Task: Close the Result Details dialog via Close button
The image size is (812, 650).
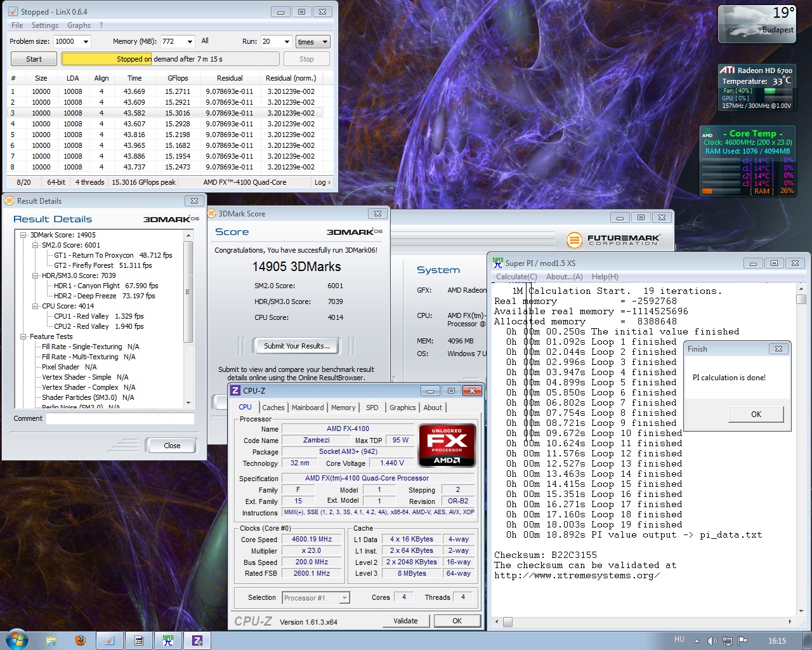Action: (171, 446)
